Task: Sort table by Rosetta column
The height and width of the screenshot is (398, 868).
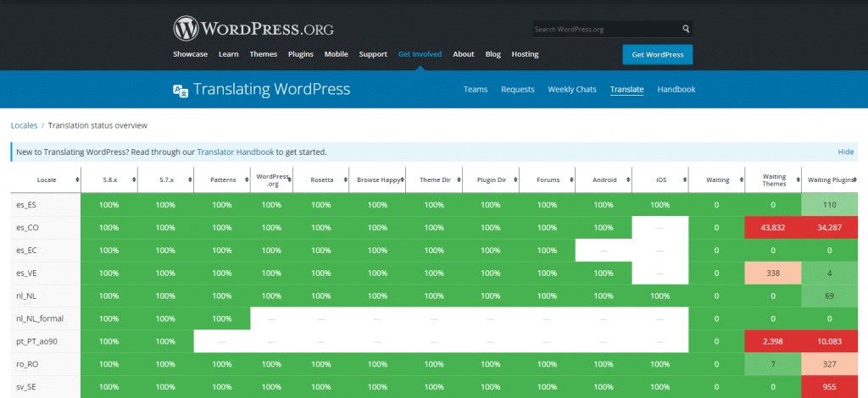Action: (321, 180)
